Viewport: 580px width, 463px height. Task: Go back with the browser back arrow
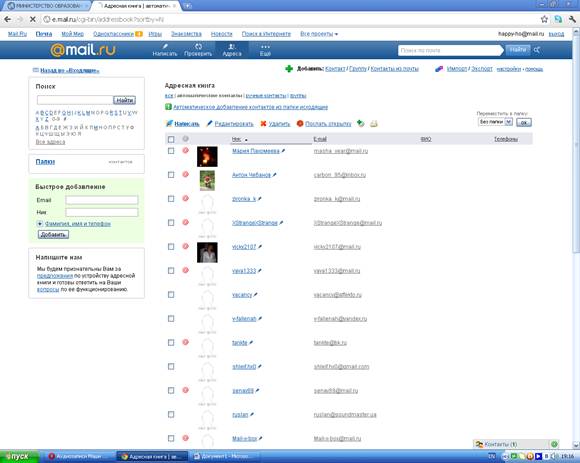click(x=8, y=19)
